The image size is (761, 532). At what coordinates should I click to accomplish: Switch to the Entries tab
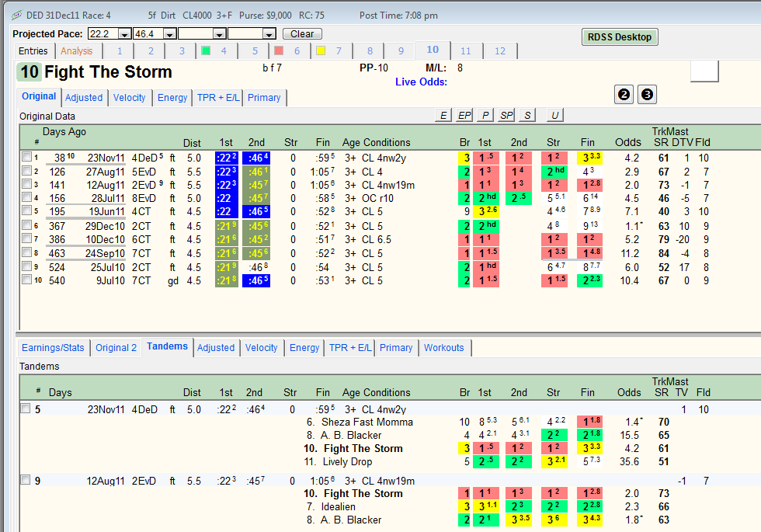click(33, 51)
